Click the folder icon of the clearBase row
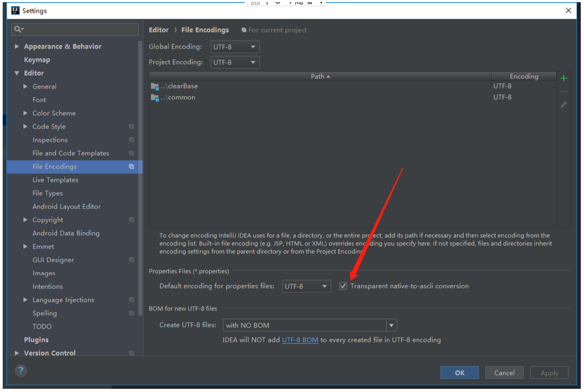This screenshot has width=584, height=392. point(155,86)
